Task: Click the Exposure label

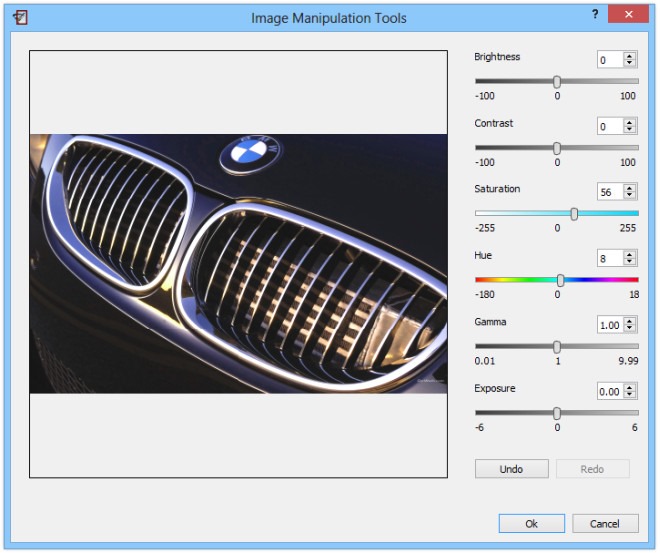Action: [x=495, y=388]
